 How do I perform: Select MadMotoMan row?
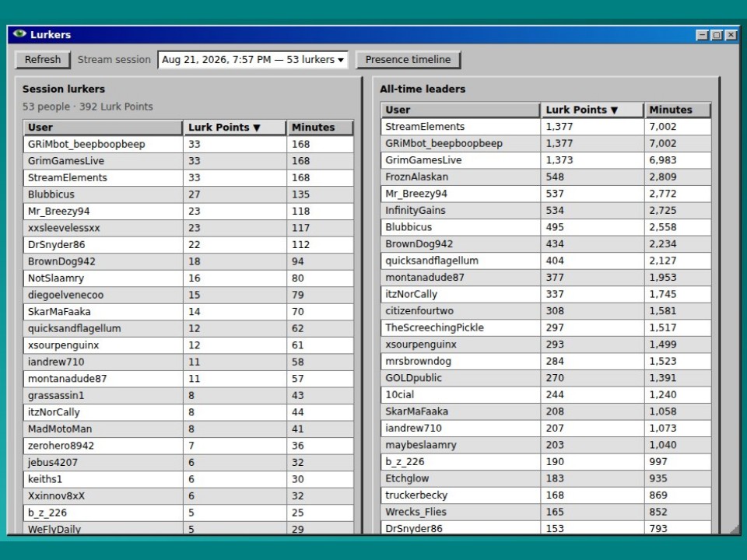(x=188, y=429)
